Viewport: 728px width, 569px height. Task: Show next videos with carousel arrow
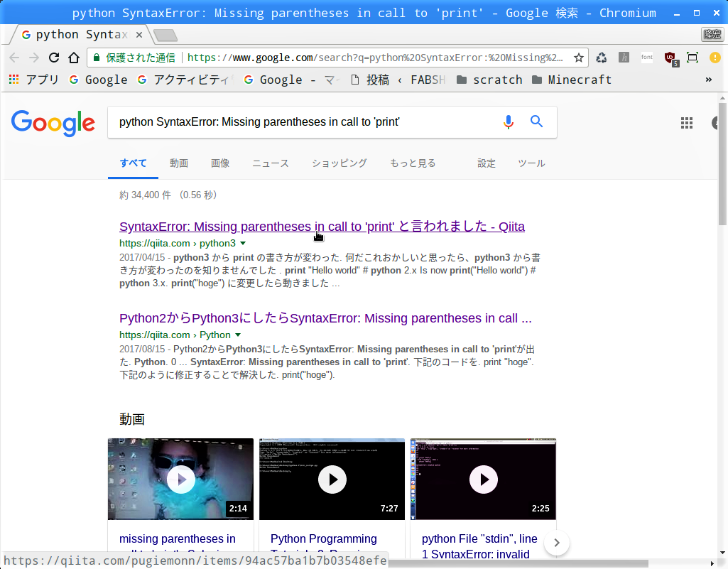coord(557,543)
